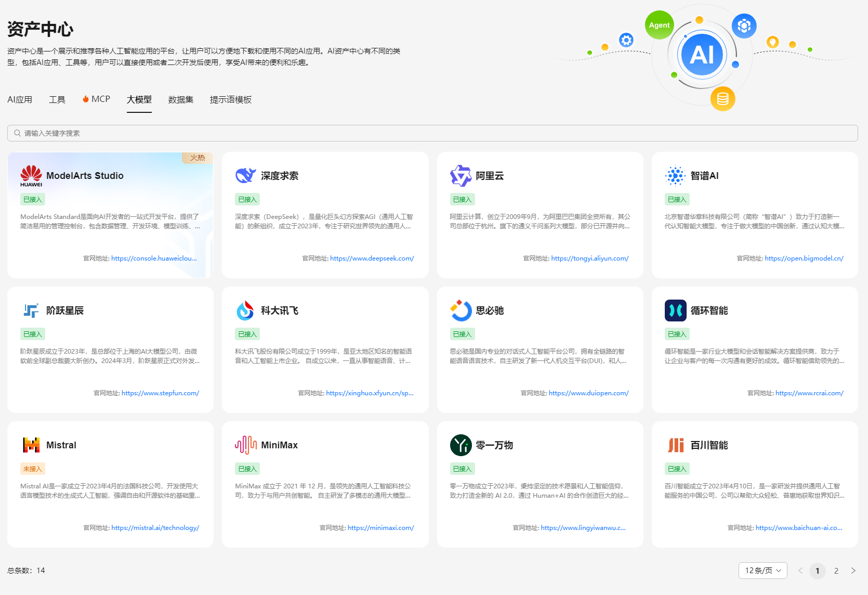Click the DeepSeek whale logo icon
This screenshot has width=868, height=595.
245,176
